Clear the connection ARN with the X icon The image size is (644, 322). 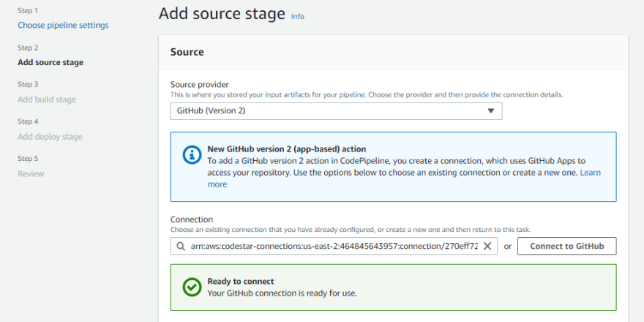pos(487,246)
